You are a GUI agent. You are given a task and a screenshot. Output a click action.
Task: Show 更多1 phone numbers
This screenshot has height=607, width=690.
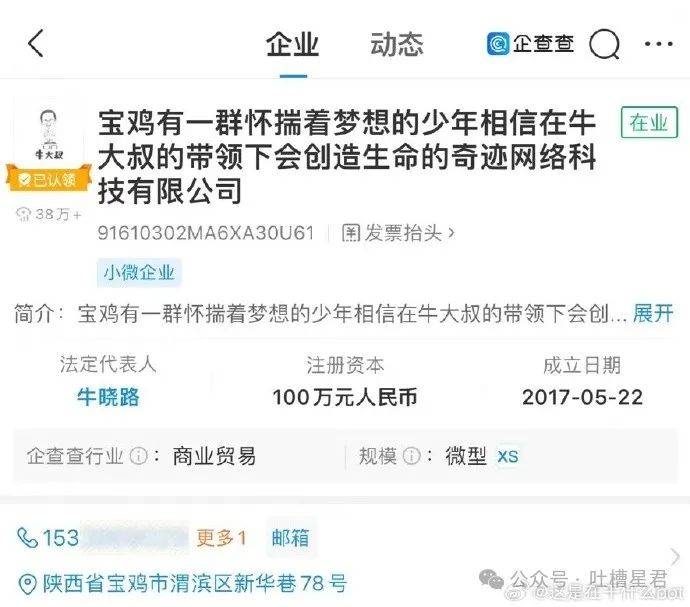pos(221,538)
